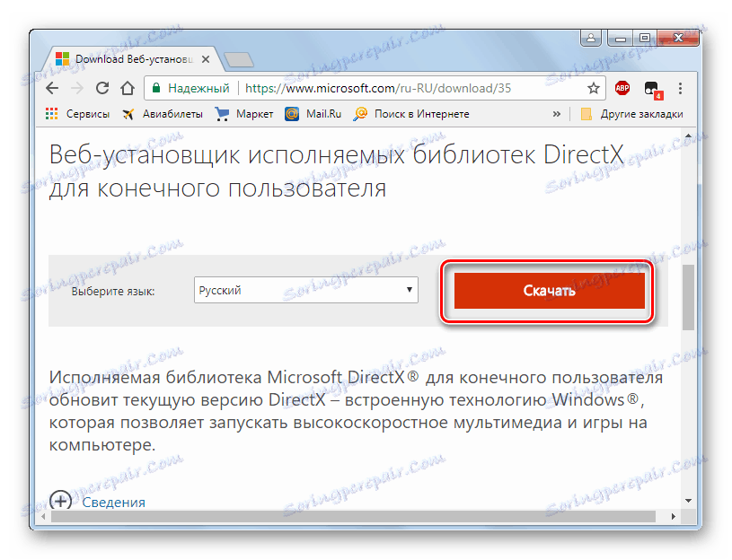Open a new browser tab
This screenshot has height=560, width=732.
(239, 60)
